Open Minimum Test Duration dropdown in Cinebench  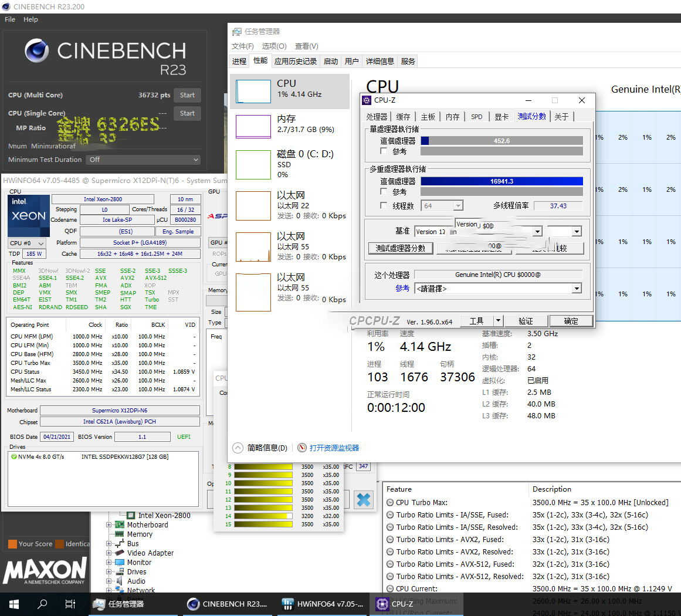pos(143,160)
